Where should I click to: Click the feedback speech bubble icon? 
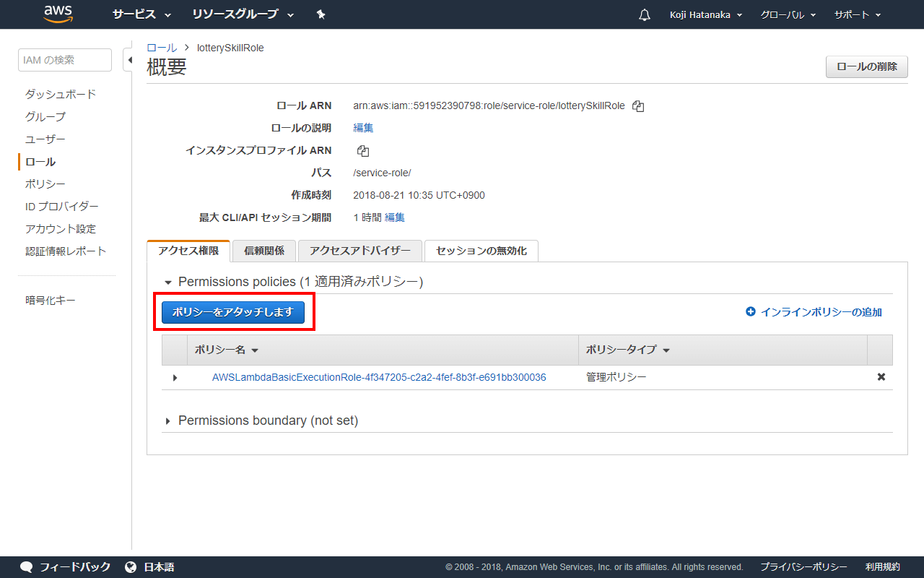click(27, 567)
